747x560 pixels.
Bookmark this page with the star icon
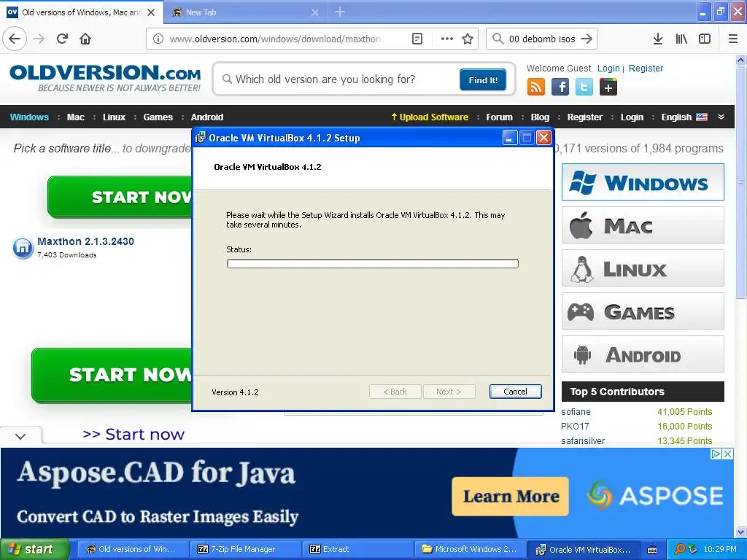(x=468, y=39)
